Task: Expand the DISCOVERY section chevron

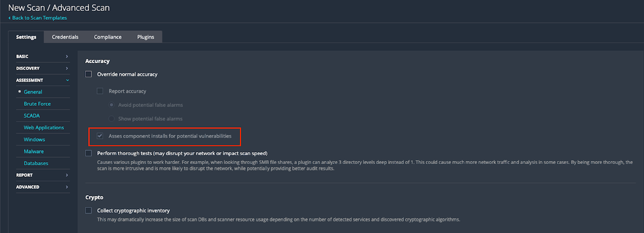Action: tap(67, 68)
